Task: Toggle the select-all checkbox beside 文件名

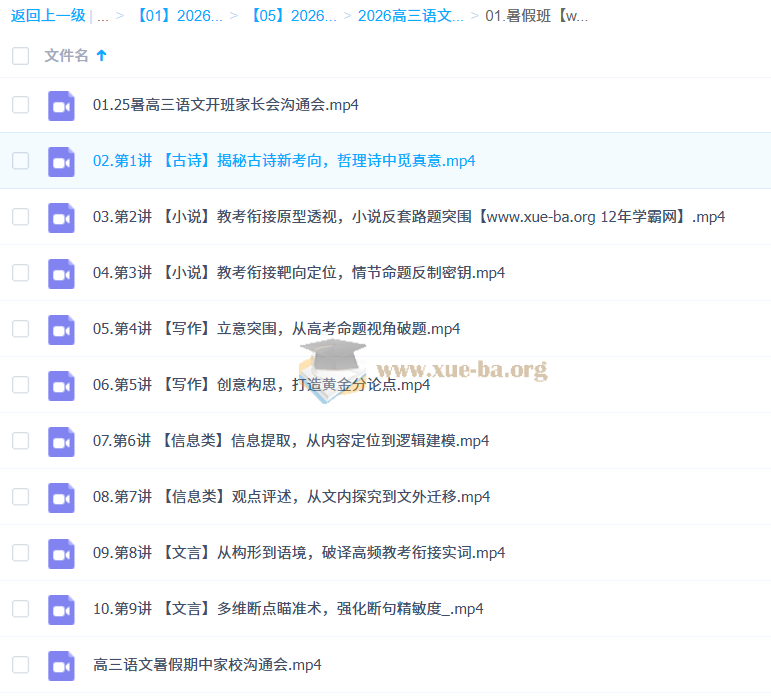Action: tap(20, 56)
